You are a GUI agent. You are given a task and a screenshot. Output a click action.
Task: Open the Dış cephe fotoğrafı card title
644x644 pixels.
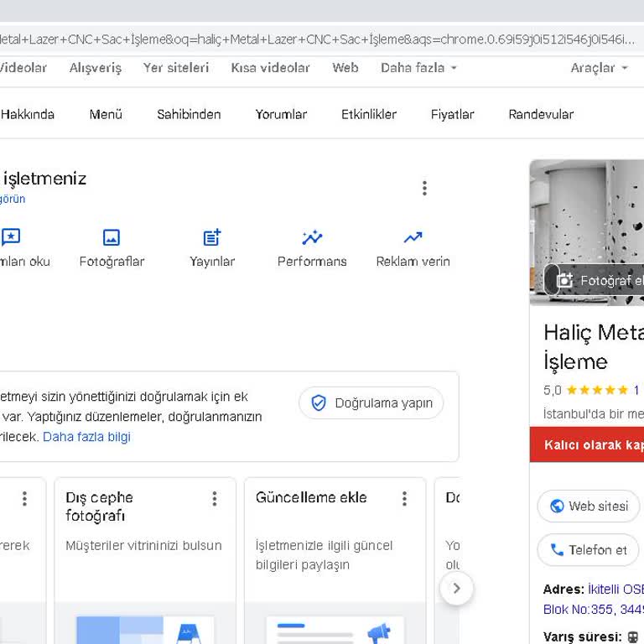click(99, 506)
